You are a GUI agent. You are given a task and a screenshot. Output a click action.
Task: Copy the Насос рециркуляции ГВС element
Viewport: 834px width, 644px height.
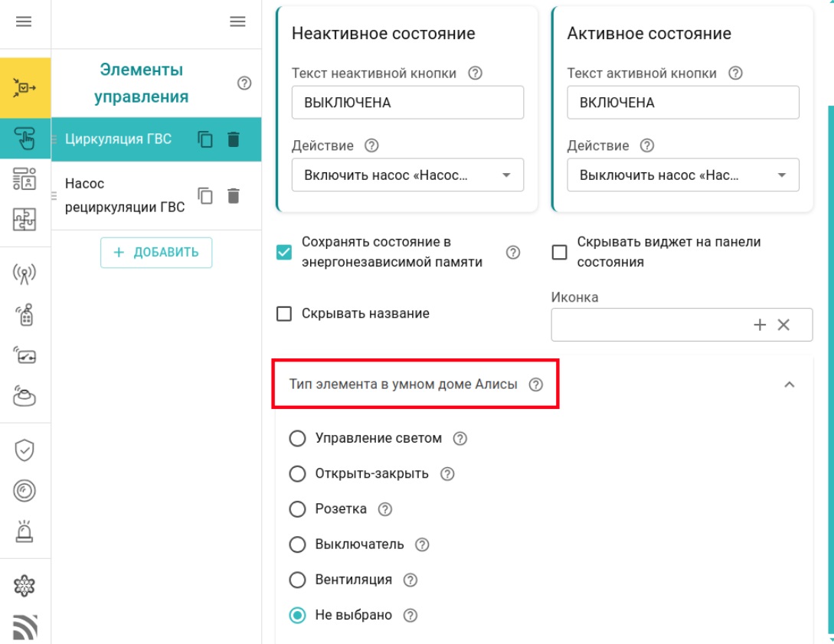205,196
